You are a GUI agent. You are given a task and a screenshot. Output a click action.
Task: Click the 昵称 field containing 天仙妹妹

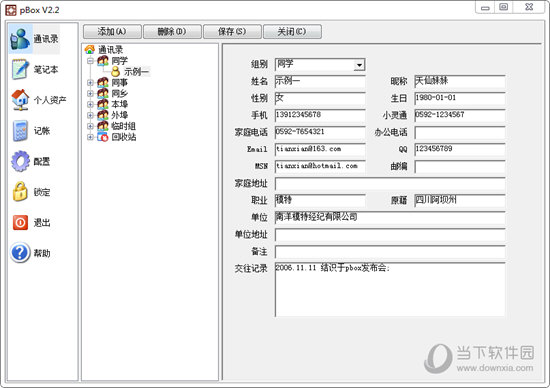(460, 81)
